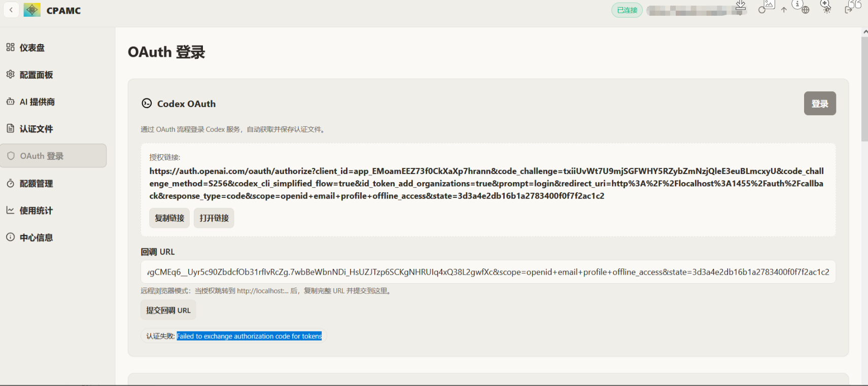Click the back chevron beside the CPAMC logo

click(11, 10)
